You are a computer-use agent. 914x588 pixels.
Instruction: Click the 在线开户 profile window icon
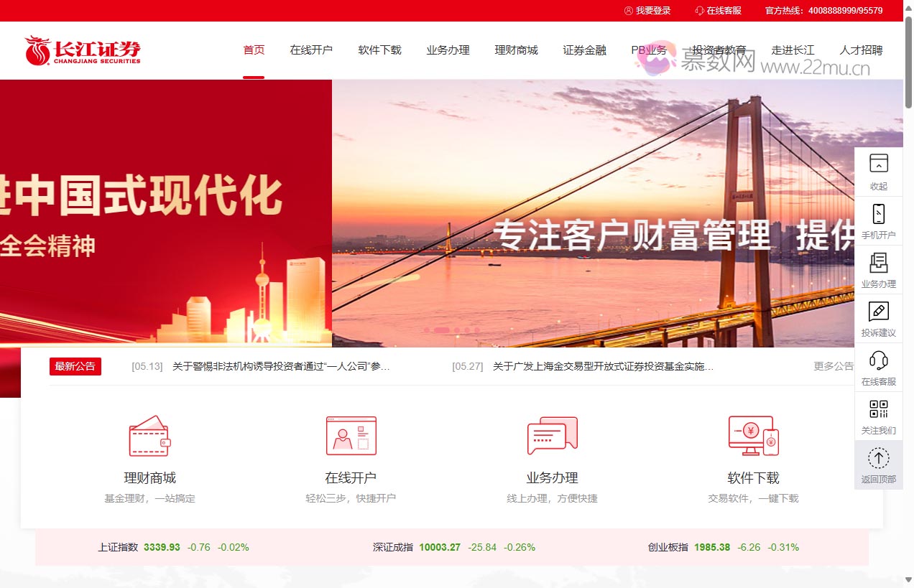[x=351, y=436]
